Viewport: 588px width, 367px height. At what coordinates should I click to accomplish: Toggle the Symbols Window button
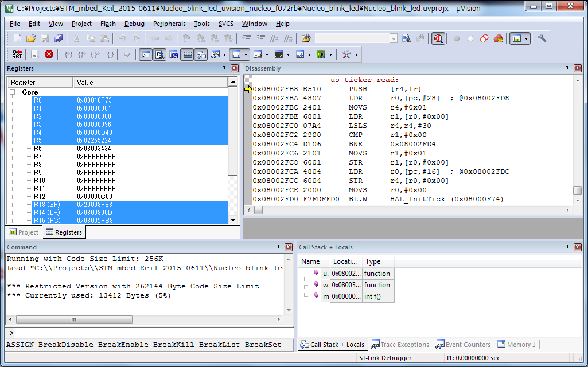(x=173, y=54)
